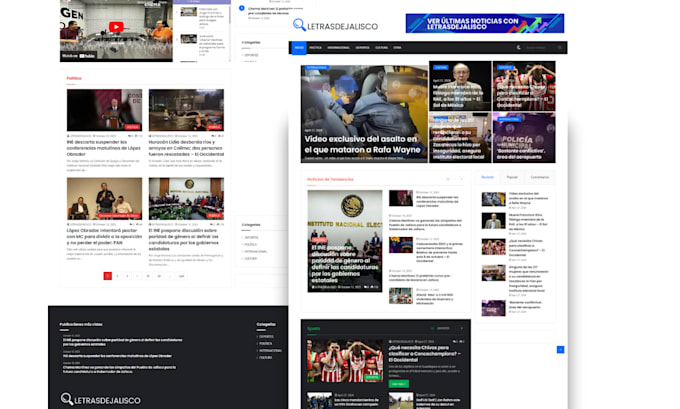Open the Zacatecas candidaturas tile in the top grid
Viewport: 680px width, 409px height.
pyautogui.click(x=460, y=137)
